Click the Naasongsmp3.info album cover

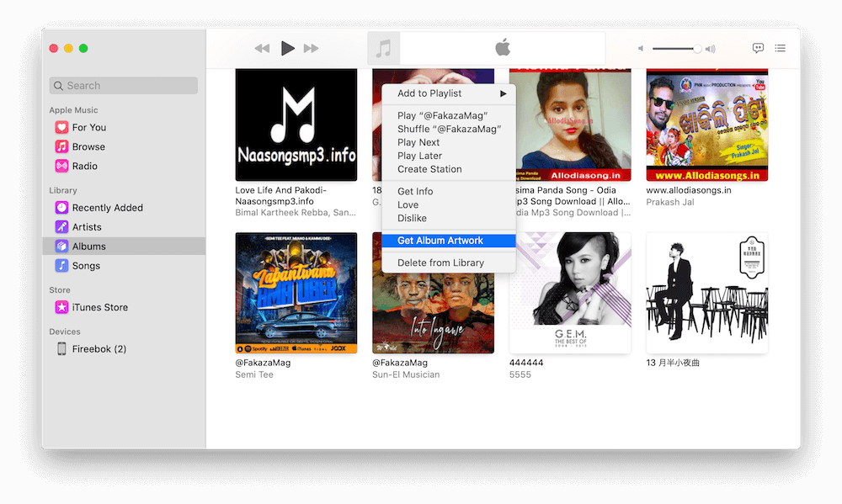click(296, 125)
